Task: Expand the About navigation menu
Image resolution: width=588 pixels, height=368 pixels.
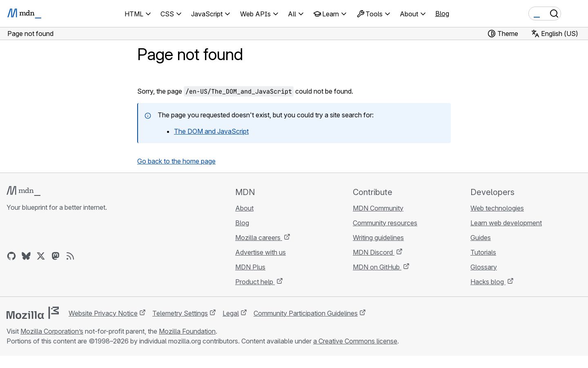Action: tap(412, 14)
